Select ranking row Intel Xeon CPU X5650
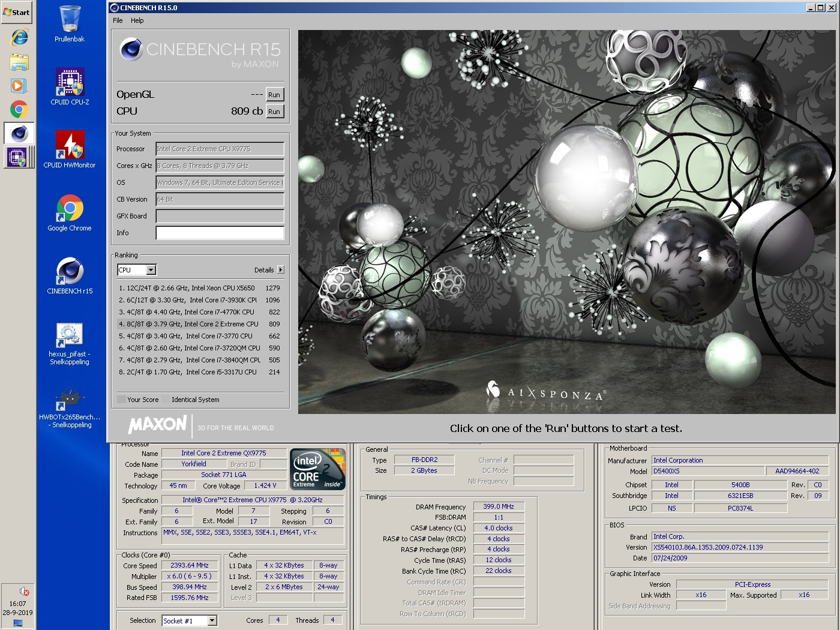The width and height of the screenshot is (840, 630). [x=200, y=288]
